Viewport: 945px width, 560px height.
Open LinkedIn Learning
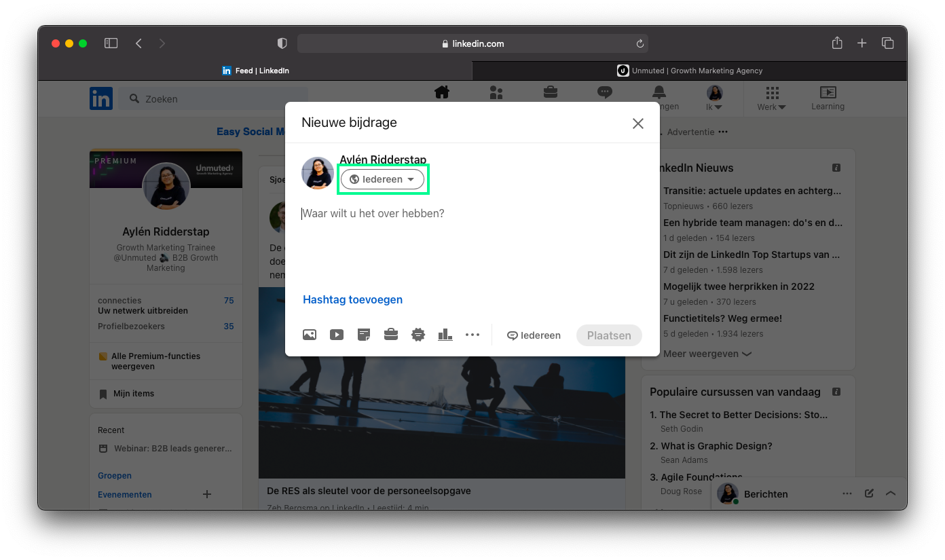tap(828, 98)
